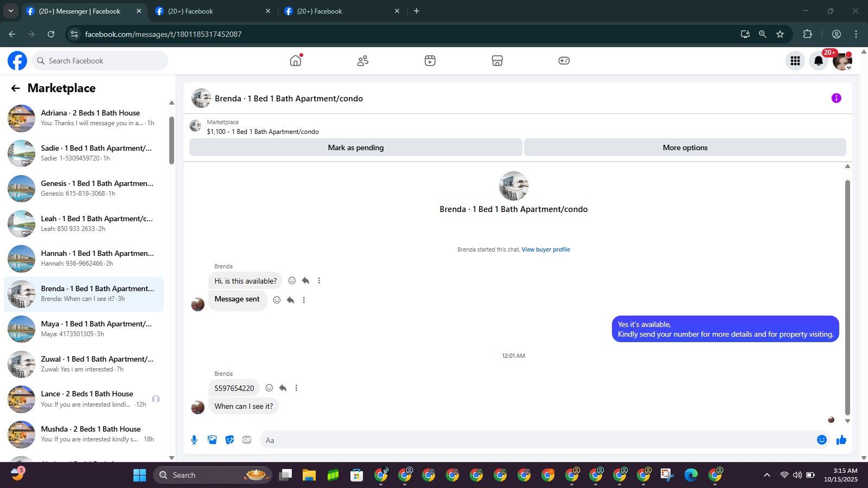Switch to third Facebook browser tab
Viewport: 868px width, 488px height.
click(342, 11)
